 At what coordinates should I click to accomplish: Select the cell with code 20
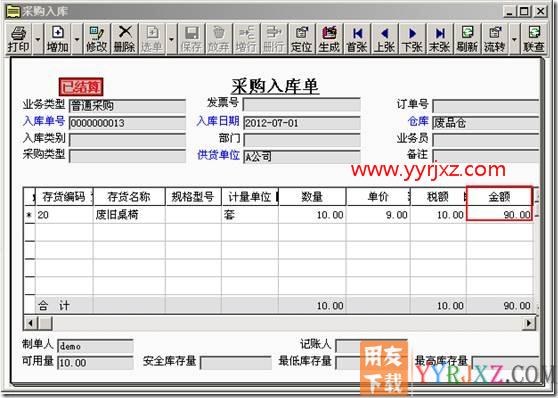pos(64,215)
